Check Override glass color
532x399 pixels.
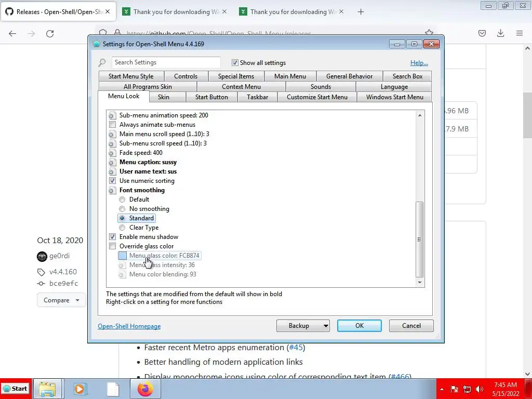tap(112, 246)
